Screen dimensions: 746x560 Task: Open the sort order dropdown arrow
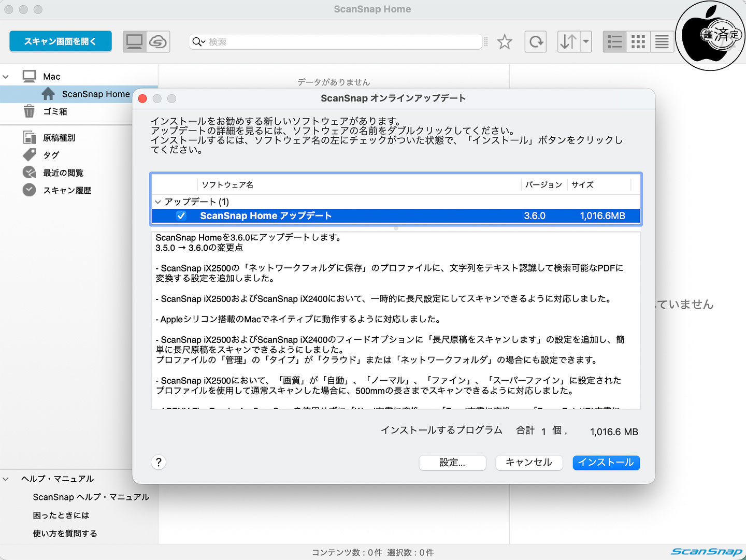[586, 42]
